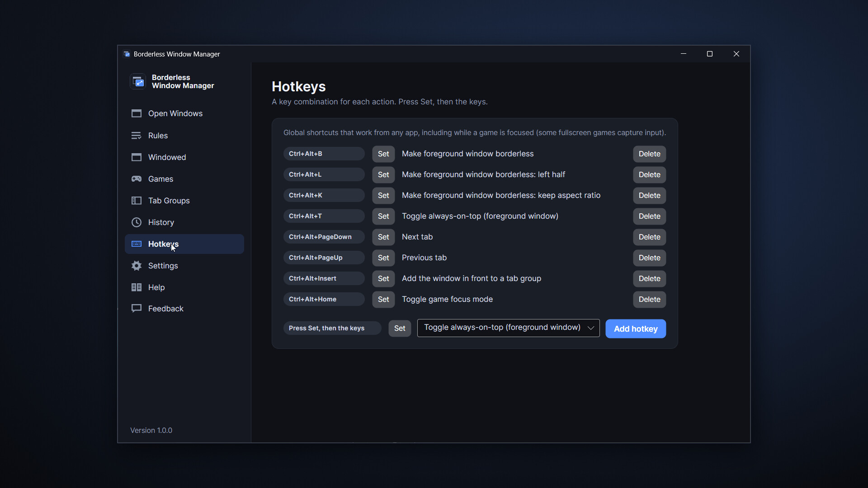
Task: Click Set for the new hotkey row
Action: pos(400,328)
